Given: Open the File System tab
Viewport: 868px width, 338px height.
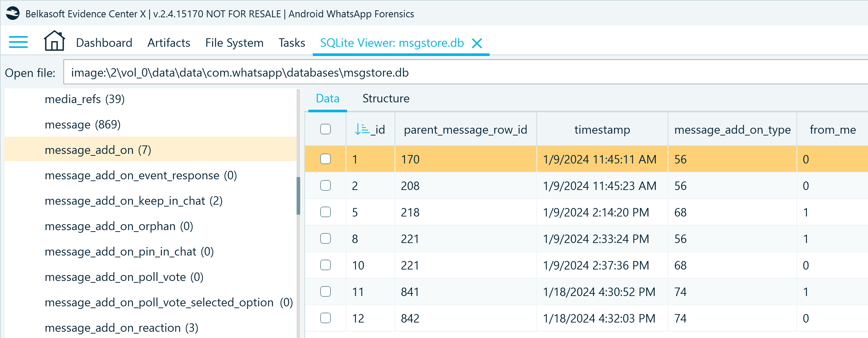Looking at the screenshot, I should 234,43.
